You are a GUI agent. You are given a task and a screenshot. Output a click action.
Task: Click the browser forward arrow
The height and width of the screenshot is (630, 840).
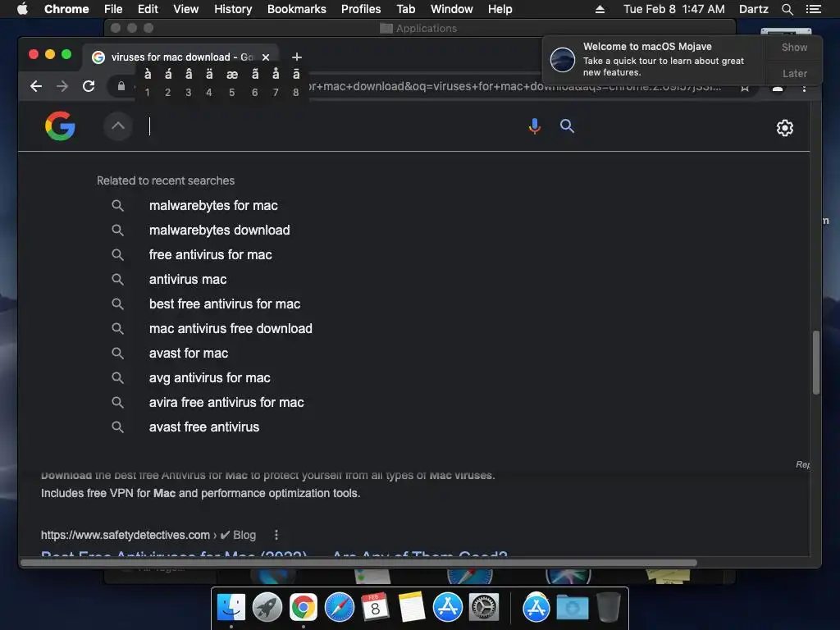point(62,86)
